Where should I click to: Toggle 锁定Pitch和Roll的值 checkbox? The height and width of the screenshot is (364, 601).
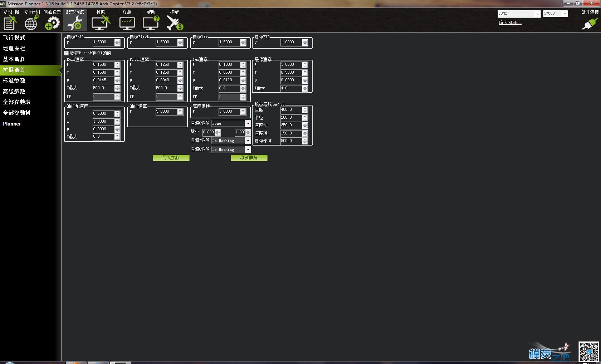[x=67, y=53]
